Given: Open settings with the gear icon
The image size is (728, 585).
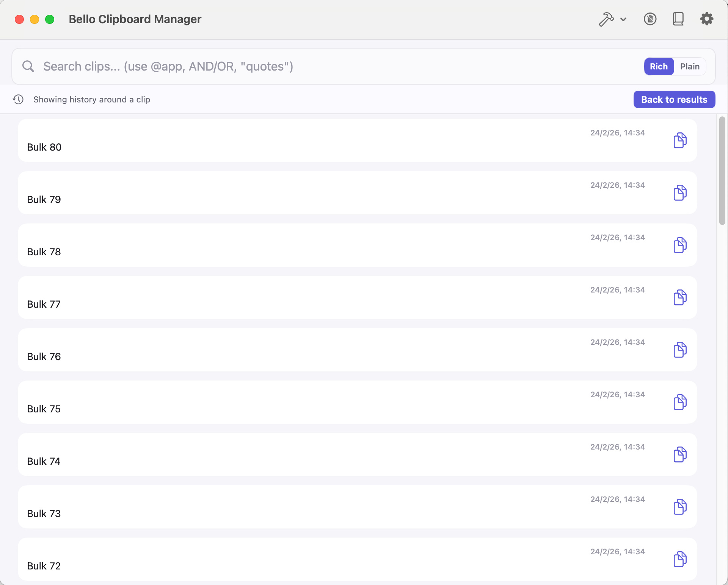Looking at the screenshot, I should coord(706,19).
